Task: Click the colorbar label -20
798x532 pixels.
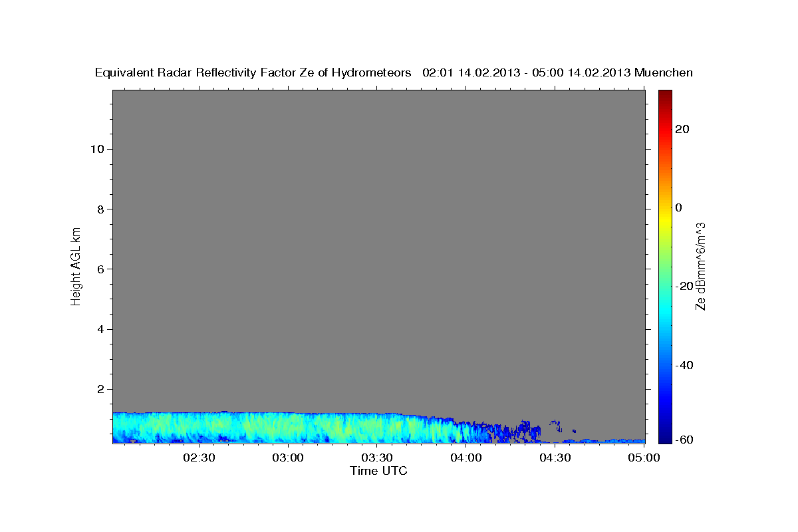Action: 684,286
